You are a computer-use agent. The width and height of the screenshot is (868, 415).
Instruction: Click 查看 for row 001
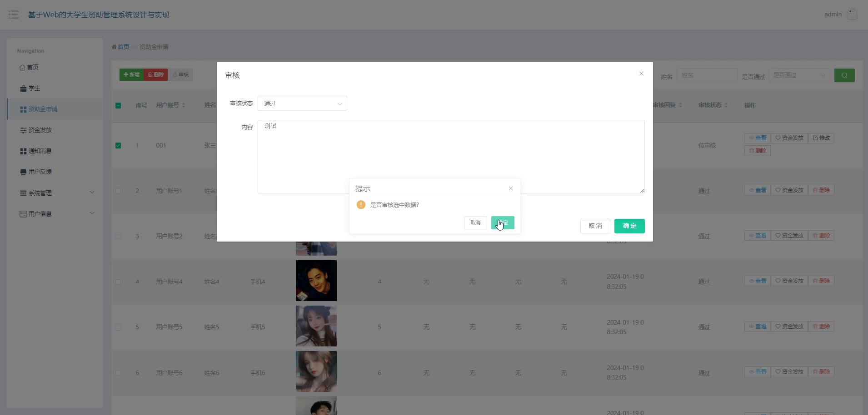pos(758,138)
